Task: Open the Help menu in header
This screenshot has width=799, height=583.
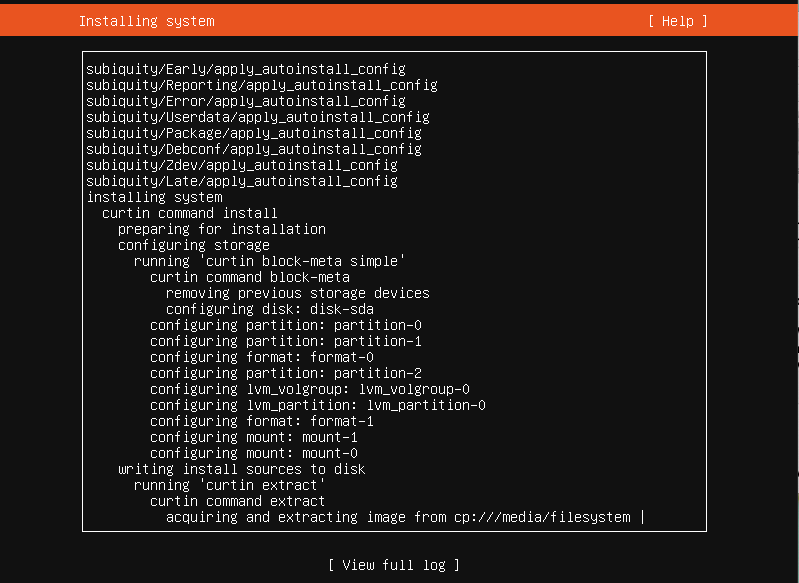Action: click(678, 21)
